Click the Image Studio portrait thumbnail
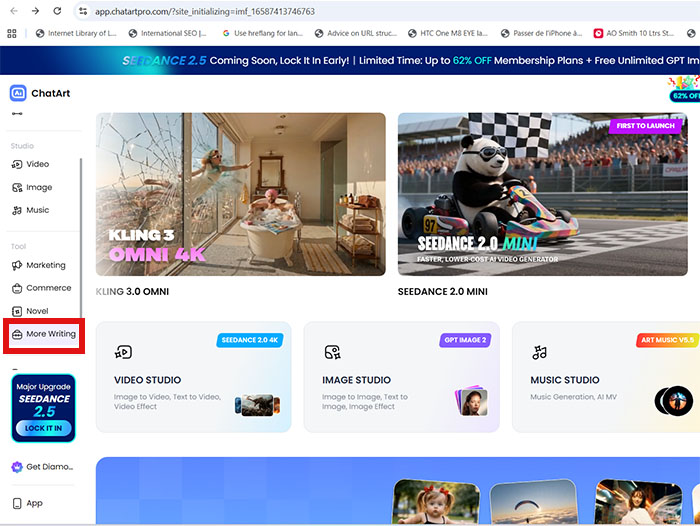Screen dimensions: 700x526 tap(471, 401)
